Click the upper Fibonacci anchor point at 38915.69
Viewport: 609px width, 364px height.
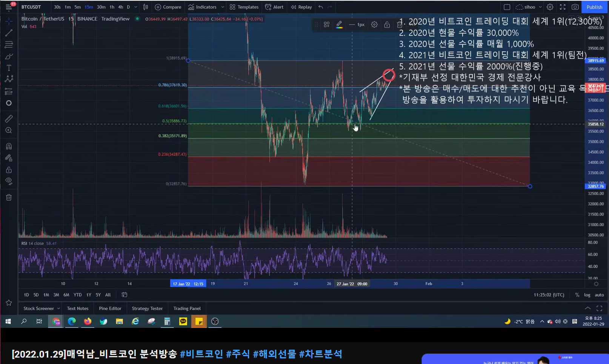point(188,61)
